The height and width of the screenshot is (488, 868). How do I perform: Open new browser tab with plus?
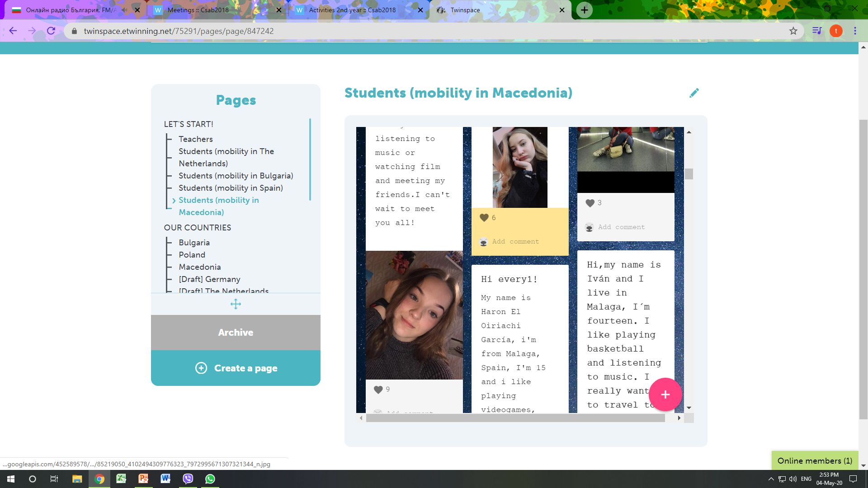(x=584, y=10)
